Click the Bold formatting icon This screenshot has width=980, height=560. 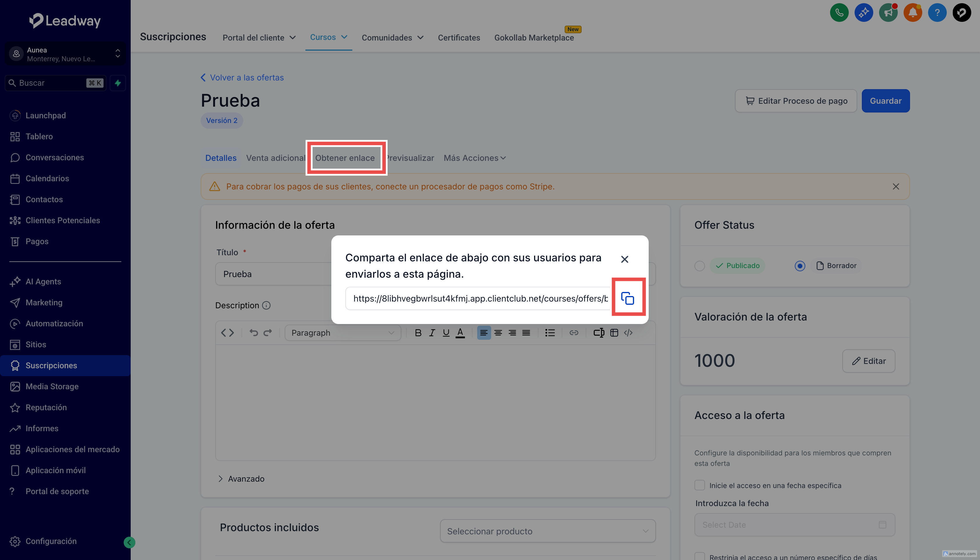[418, 333]
